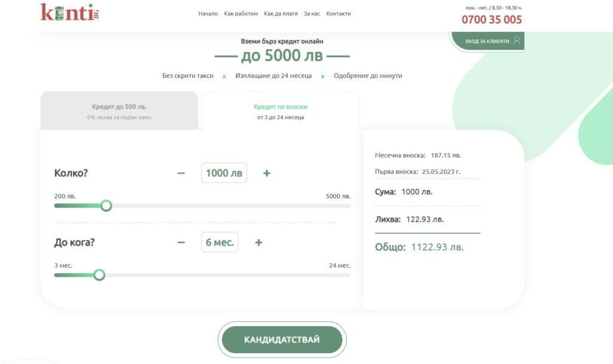Open the Начало menu item
Screen dimensions: 613x364
tap(208, 14)
